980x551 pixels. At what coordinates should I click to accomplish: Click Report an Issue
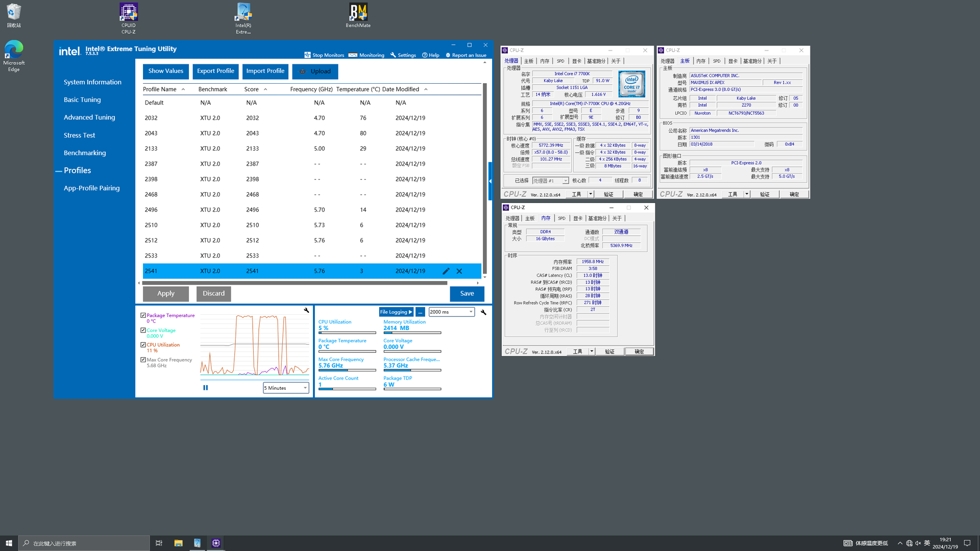(466, 55)
